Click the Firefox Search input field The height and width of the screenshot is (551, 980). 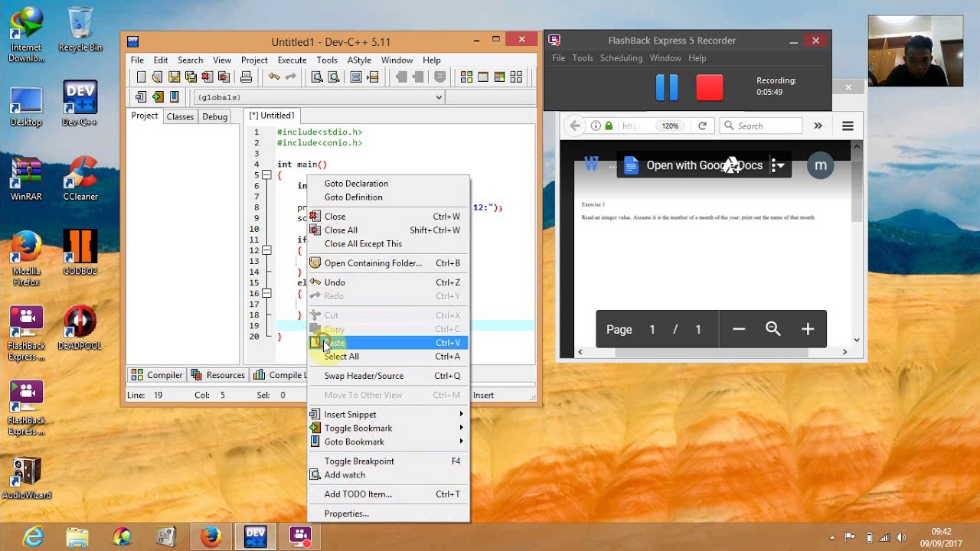click(761, 126)
